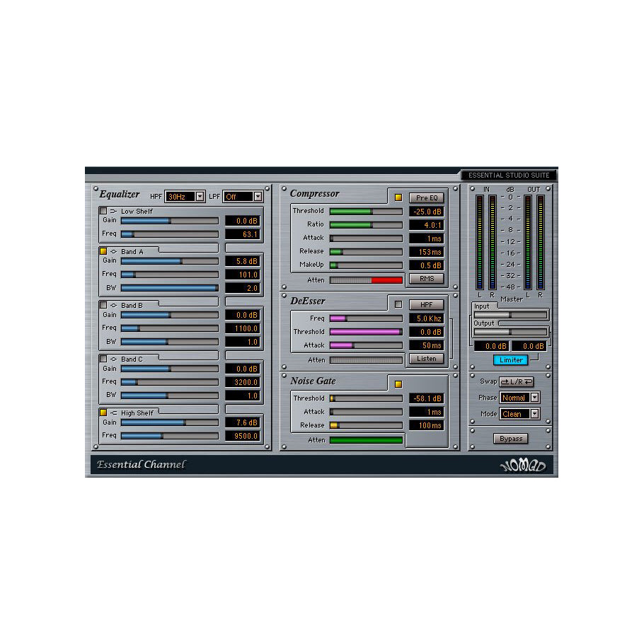Click the Swap L/R channel icon
This screenshot has height=644, width=644.
pos(517,381)
